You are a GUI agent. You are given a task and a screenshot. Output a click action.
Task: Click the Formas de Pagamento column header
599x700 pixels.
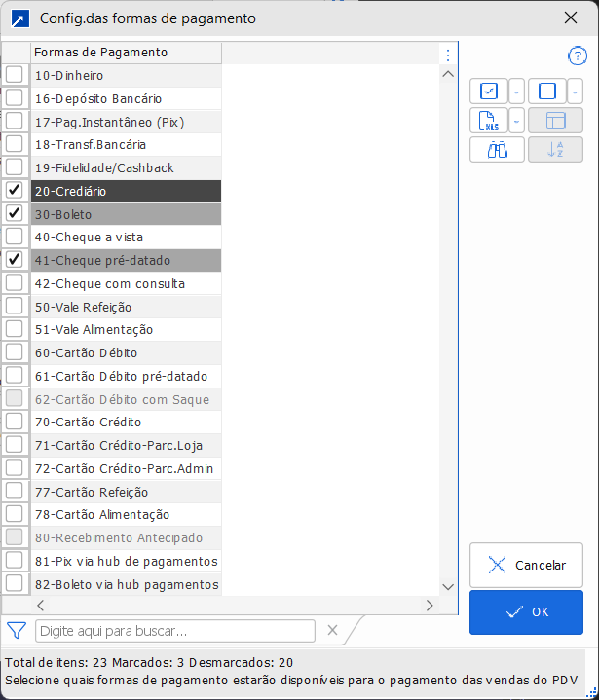126,53
